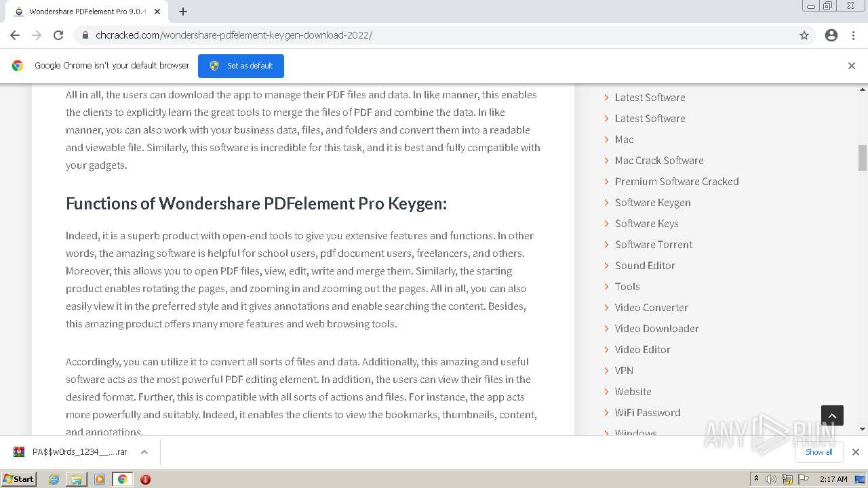Bookmark this page with the star icon
The image size is (868, 488).
pyautogui.click(x=804, y=35)
